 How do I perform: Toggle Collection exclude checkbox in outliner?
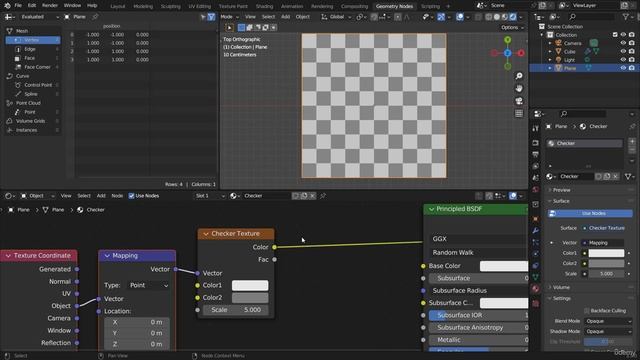tap(615, 35)
